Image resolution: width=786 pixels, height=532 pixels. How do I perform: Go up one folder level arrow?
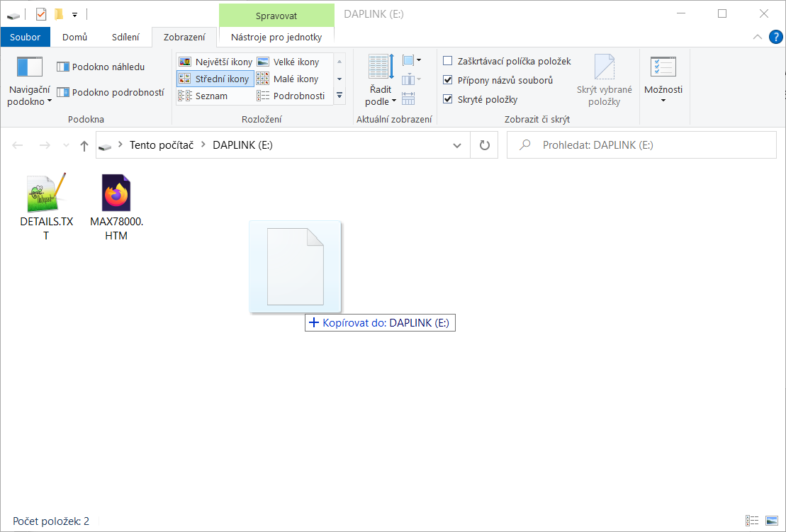coord(84,145)
